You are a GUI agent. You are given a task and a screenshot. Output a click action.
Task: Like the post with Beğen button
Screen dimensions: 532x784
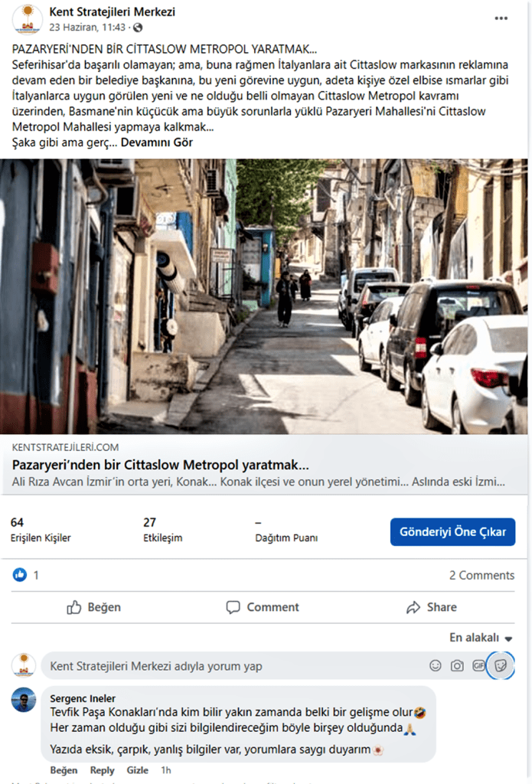pyautogui.click(x=94, y=607)
